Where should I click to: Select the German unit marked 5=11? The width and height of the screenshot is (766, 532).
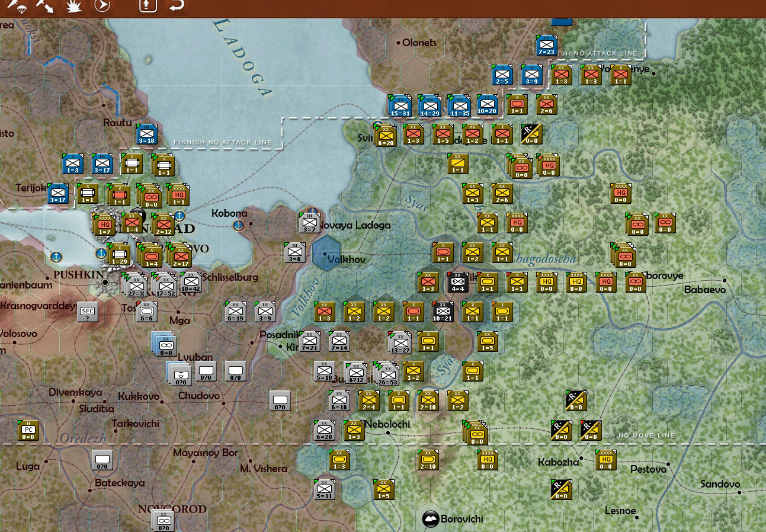coord(325,490)
